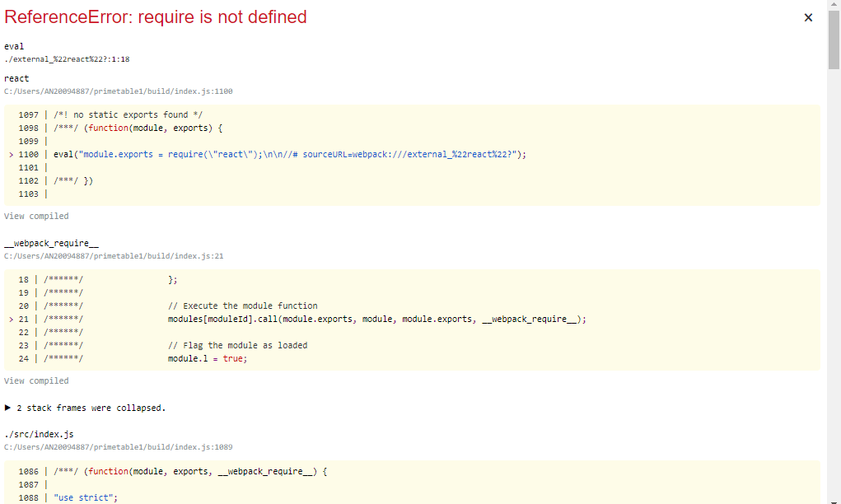841x504 pixels.
Task: Click View compiled under __webpack_require__ frame
Action: coord(36,380)
